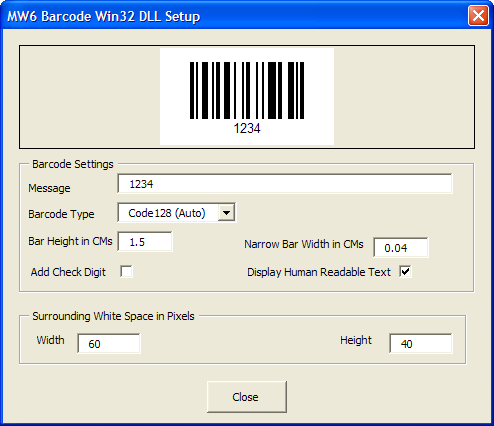Screen dimensions: 494x426
Task: Click the Message label
Action: point(49,188)
